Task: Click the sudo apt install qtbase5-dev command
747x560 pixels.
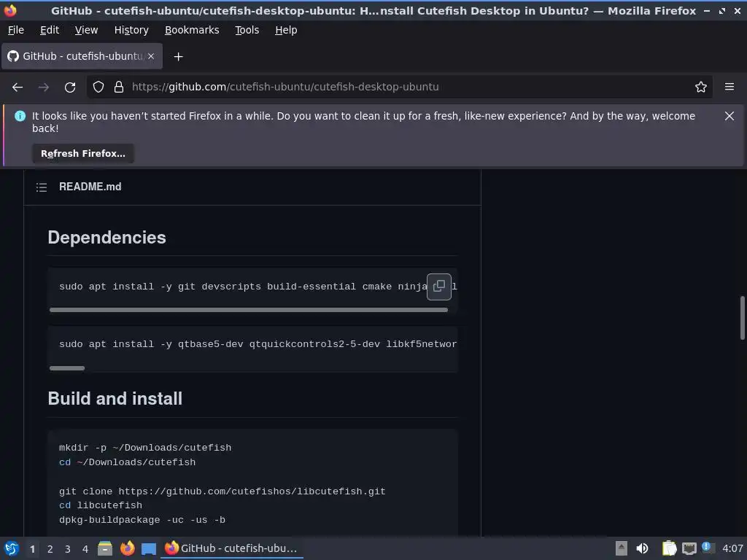Action: 258,344
